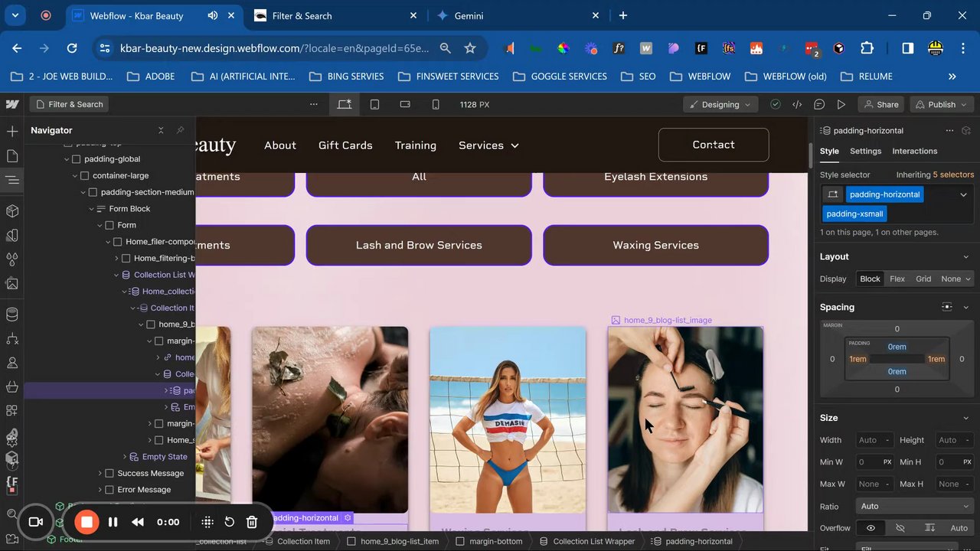This screenshot has height=551, width=980.
Task: Set display to Grid
Action: [923, 279]
